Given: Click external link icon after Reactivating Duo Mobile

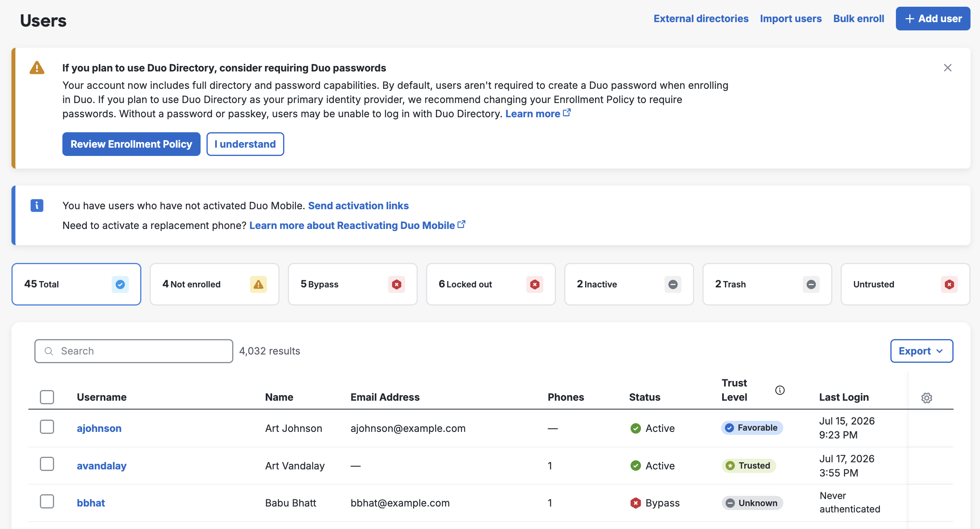Looking at the screenshot, I should tap(461, 225).
